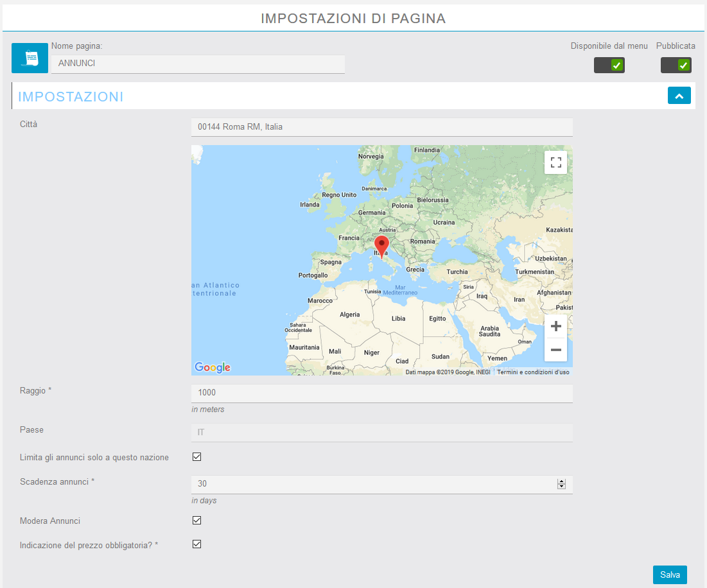This screenshot has height=588, width=707.
Task: Click the Finlandia label on map
Action: (427, 150)
